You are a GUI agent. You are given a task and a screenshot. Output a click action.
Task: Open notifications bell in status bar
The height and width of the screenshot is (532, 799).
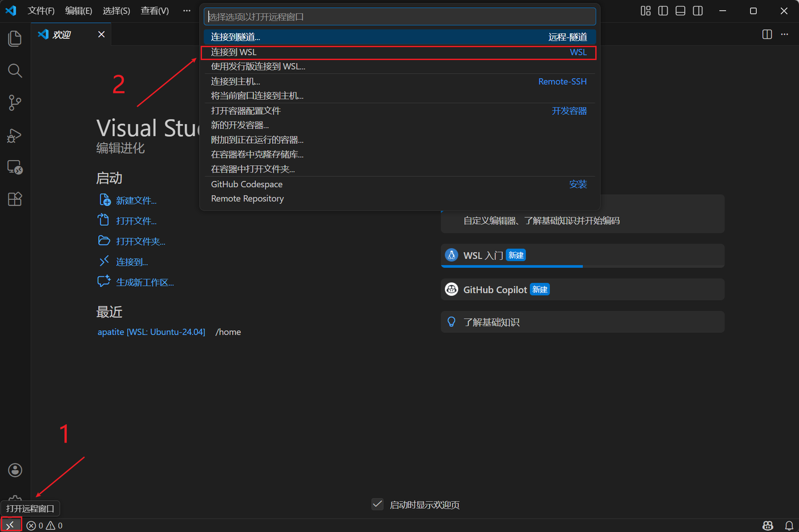(x=789, y=525)
